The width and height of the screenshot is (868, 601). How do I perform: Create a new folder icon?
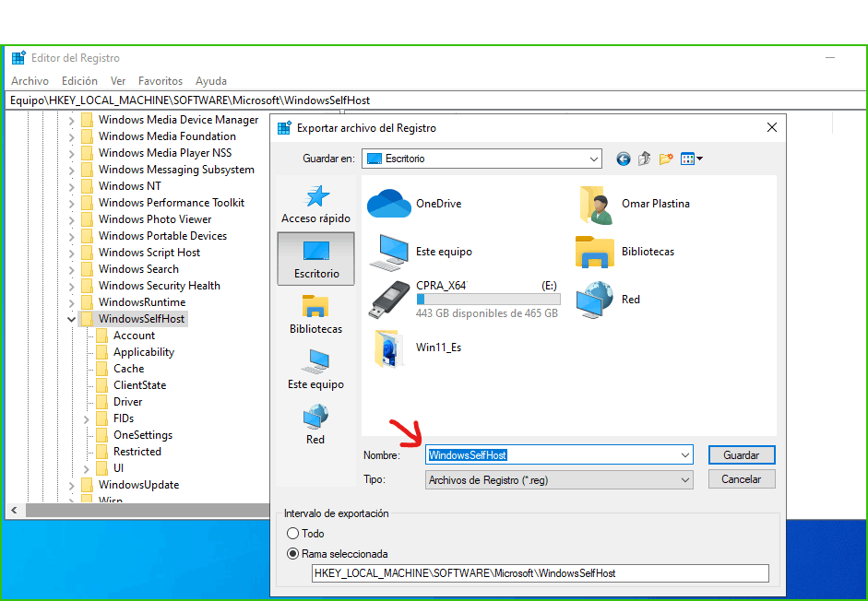pos(666,159)
